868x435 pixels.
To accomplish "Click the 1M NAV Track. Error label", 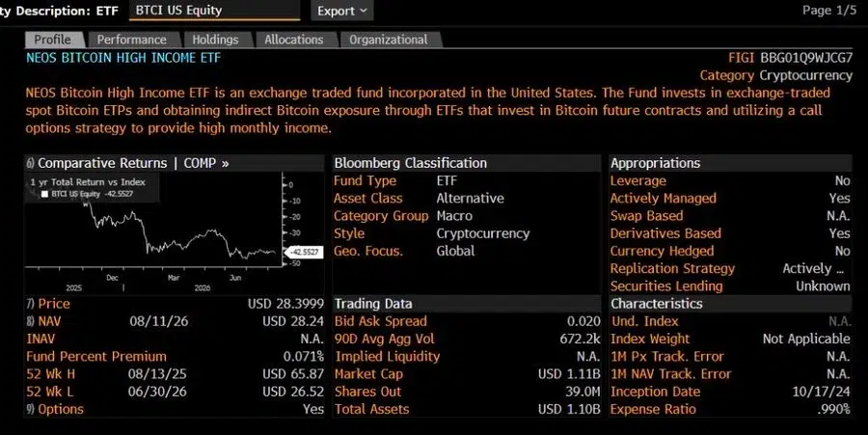I will (x=671, y=374).
